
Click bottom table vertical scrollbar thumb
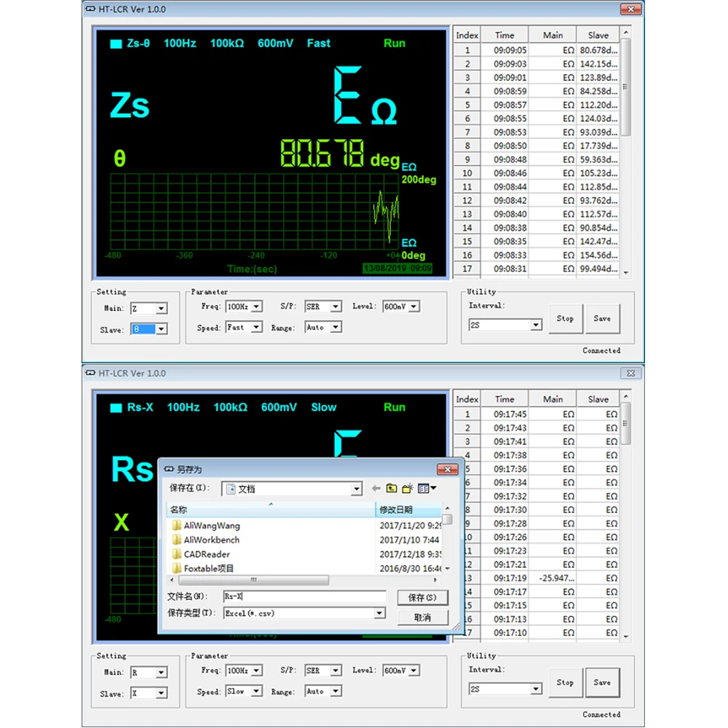[x=625, y=424]
